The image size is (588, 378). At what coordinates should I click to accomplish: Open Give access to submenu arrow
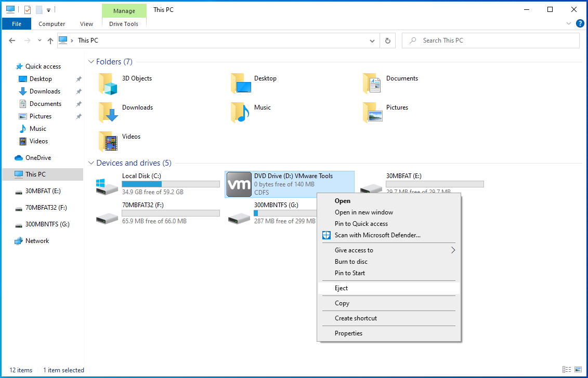(452, 250)
